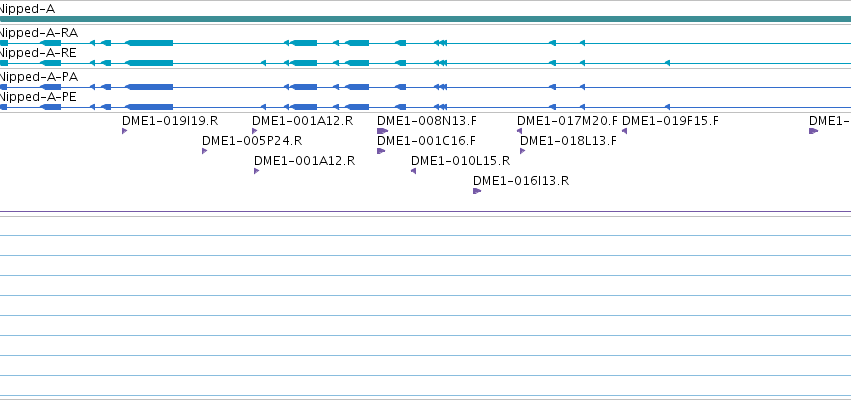Open the DME1-017M20.F feature label
The image size is (851, 400).
click(x=567, y=121)
